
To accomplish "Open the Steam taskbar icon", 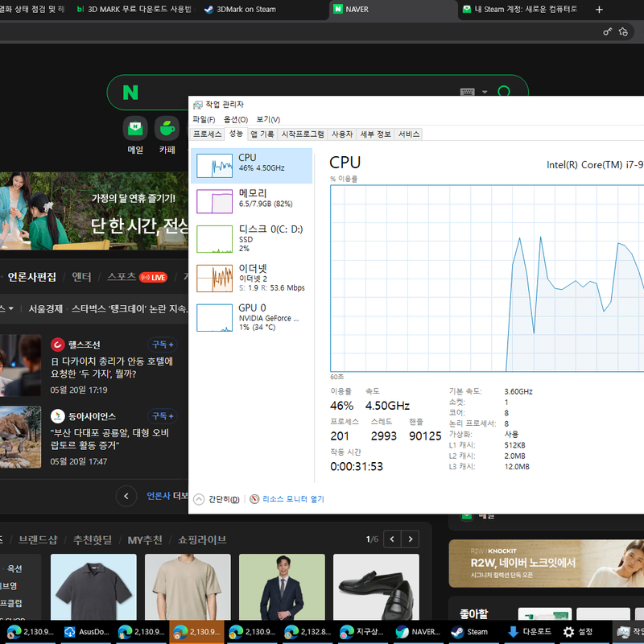I will click(471, 632).
